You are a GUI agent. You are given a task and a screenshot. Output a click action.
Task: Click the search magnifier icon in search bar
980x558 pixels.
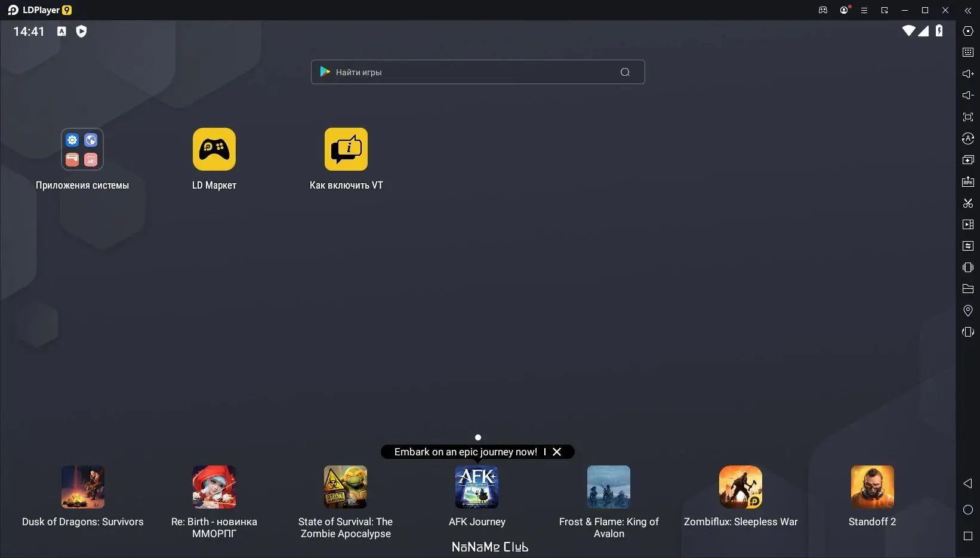tap(625, 72)
